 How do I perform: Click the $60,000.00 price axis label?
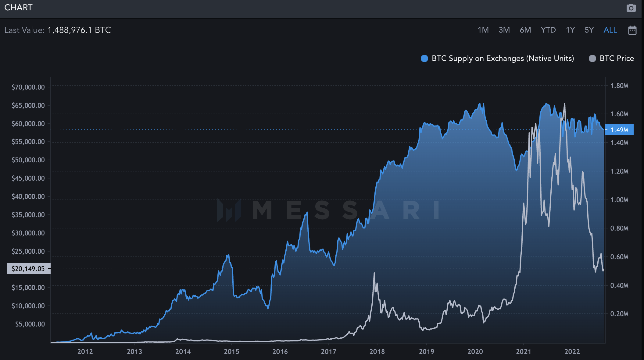click(x=28, y=124)
